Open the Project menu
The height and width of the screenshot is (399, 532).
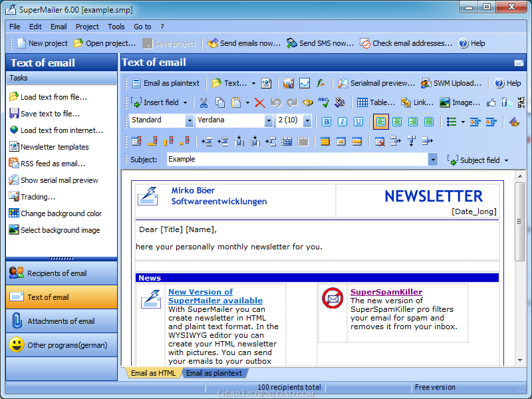pyautogui.click(x=87, y=27)
